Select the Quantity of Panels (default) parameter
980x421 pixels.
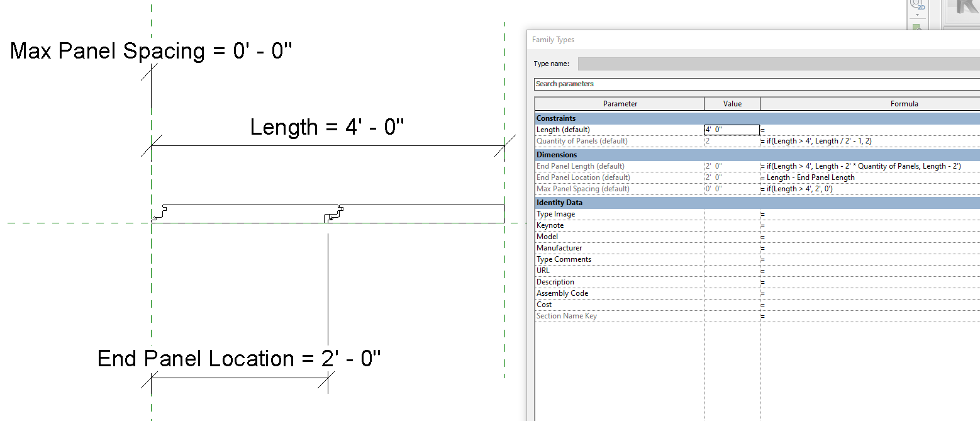[x=582, y=141]
